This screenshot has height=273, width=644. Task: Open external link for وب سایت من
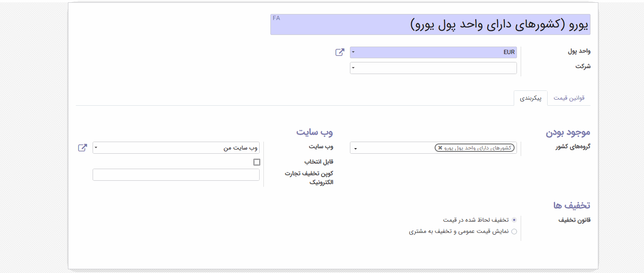tap(82, 148)
